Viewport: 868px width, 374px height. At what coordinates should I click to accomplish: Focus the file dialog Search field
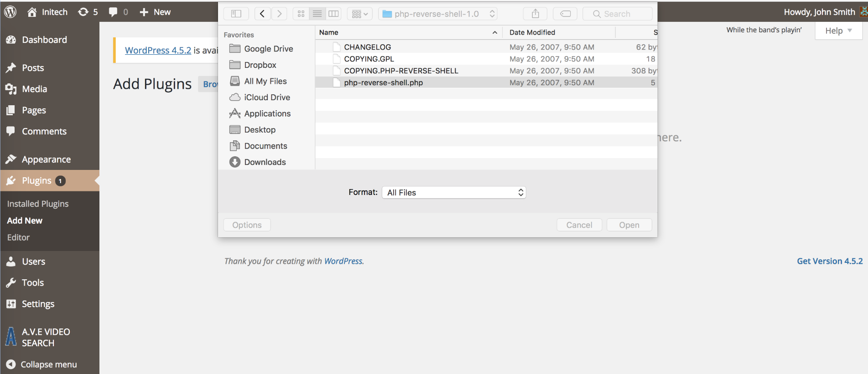pos(618,14)
